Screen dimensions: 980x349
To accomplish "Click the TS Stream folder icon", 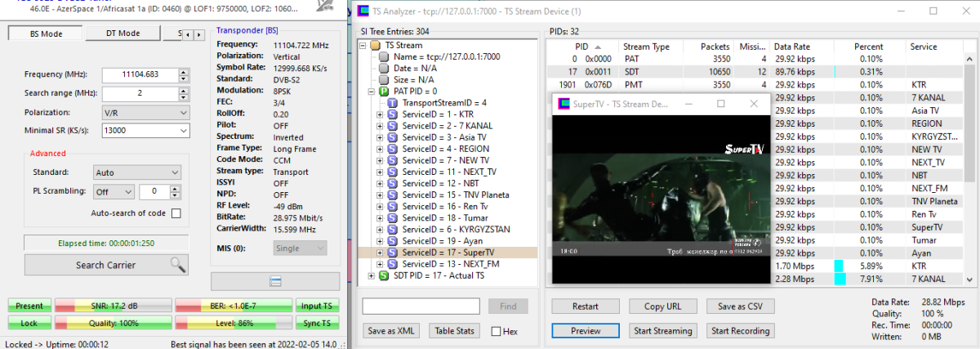I will pyautogui.click(x=376, y=46).
